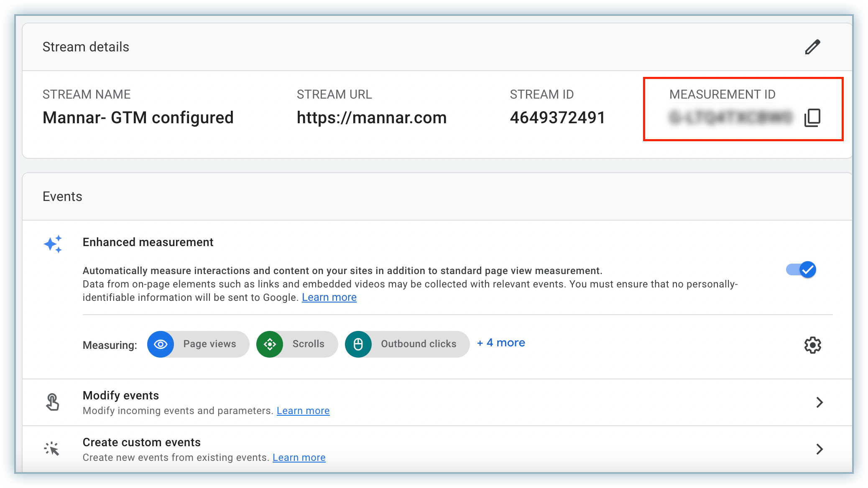This screenshot has height=488, width=868.
Task: Open Learn more link under Enhanced measurement
Action: point(329,297)
